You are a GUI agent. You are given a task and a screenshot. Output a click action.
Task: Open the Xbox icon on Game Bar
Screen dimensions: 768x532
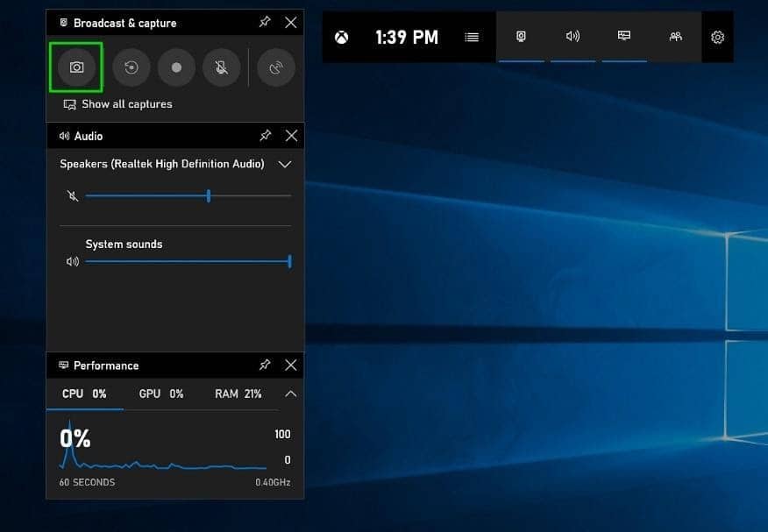tap(343, 37)
